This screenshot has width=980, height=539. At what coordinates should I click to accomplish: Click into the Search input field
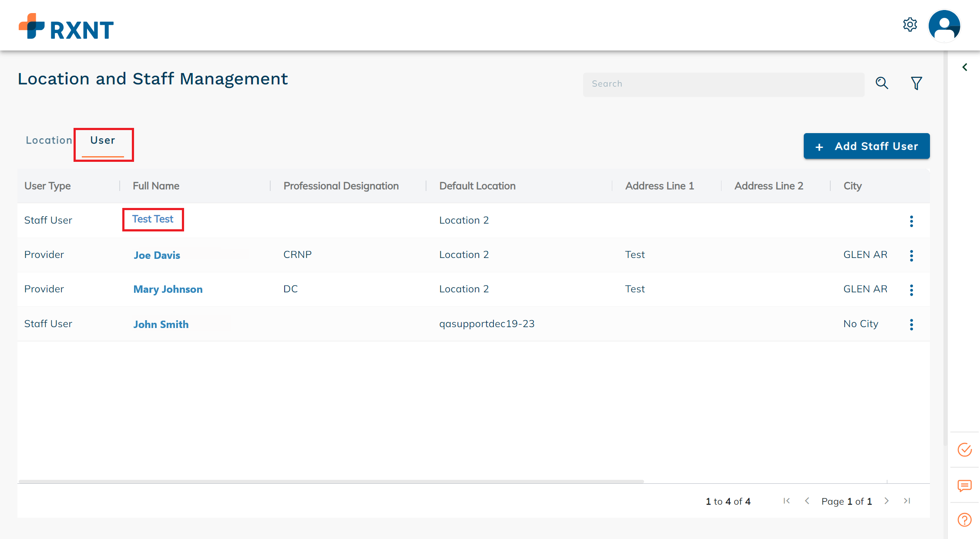723,84
